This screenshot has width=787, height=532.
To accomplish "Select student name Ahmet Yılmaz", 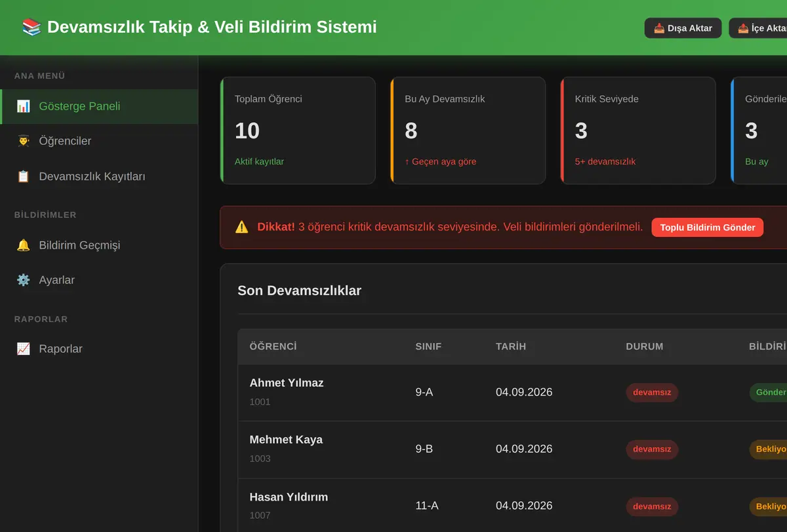I will [x=287, y=383].
